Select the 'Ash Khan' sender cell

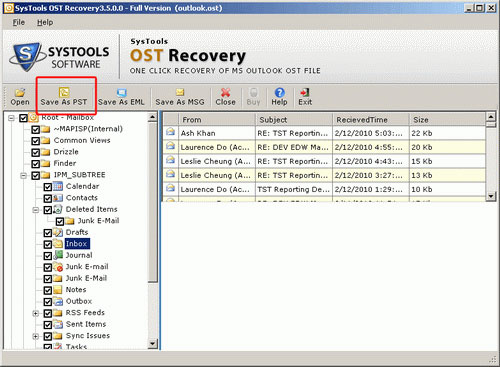(217, 133)
